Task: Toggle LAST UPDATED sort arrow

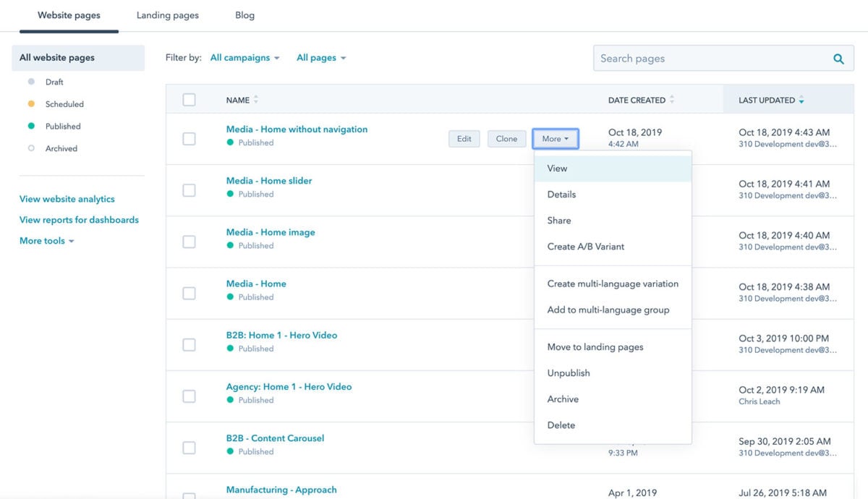Action: [801, 101]
